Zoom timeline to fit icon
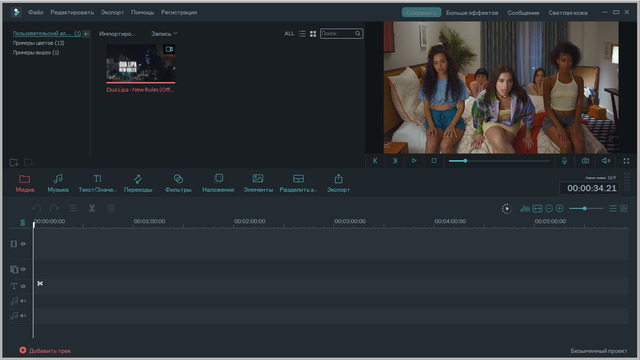Image resolution: width=640 pixels, height=360 pixels. [x=538, y=209]
